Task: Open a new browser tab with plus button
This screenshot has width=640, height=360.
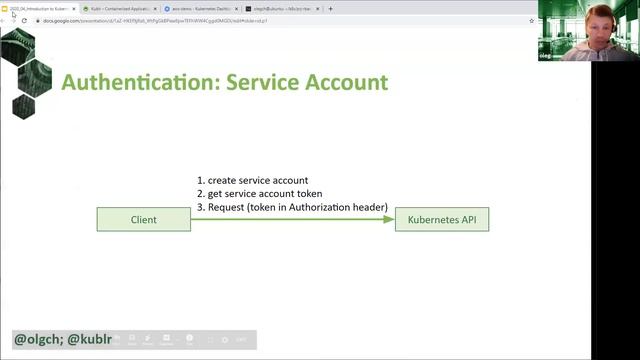Action: (331, 9)
